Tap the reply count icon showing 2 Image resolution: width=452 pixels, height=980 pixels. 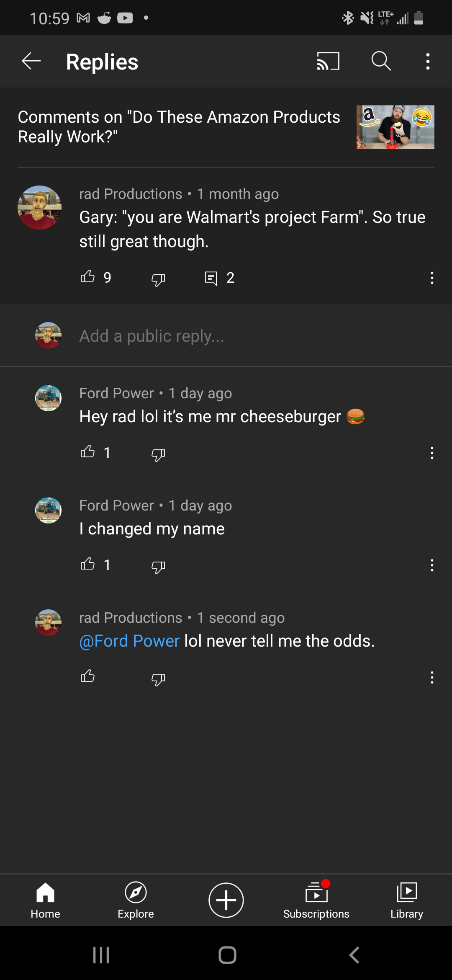tap(211, 278)
